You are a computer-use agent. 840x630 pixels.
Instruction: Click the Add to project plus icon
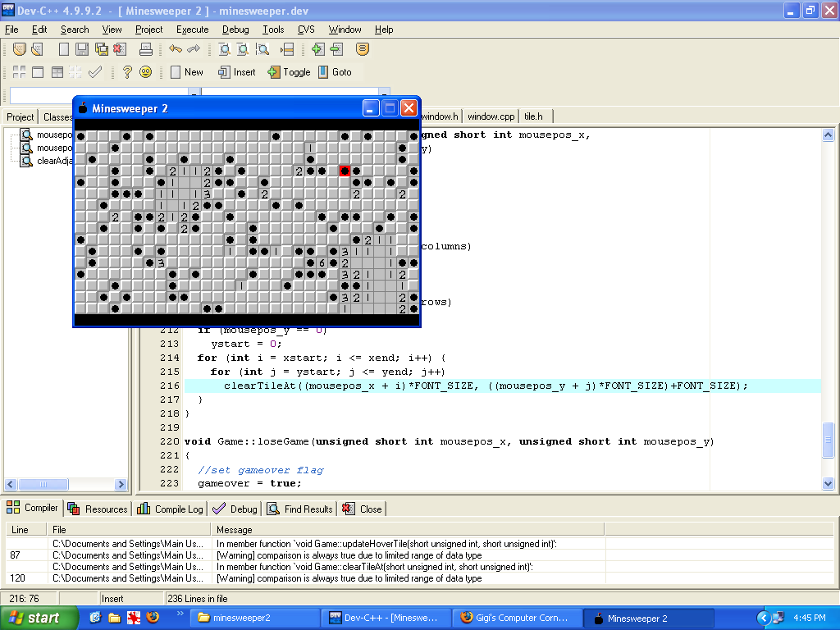point(317,50)
